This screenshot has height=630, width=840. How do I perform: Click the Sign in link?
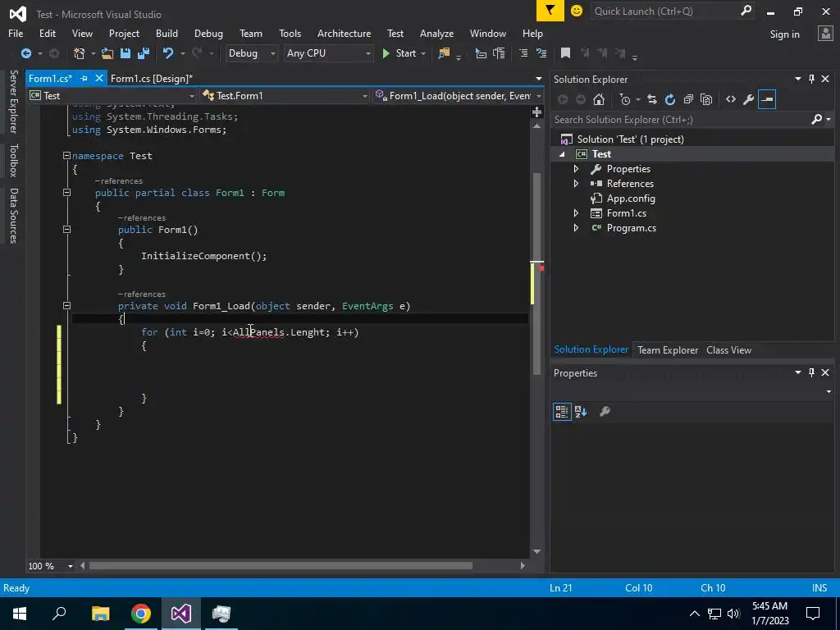(x=784, y=34)
